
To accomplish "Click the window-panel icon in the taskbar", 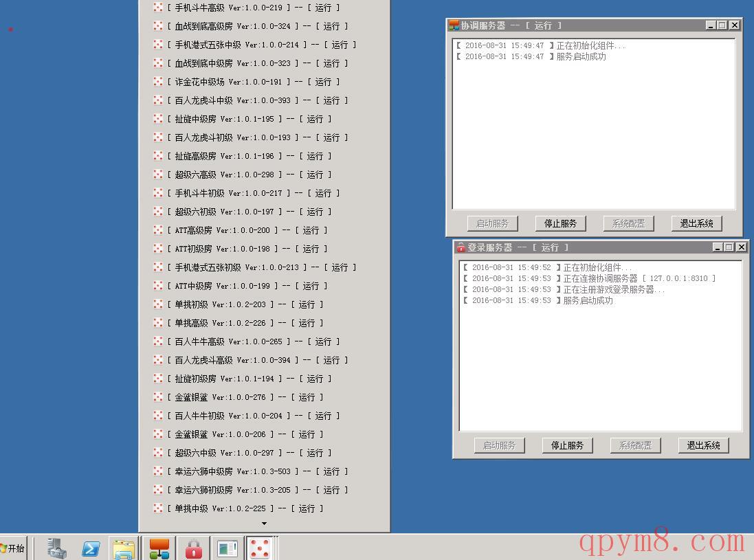I will (227, 548).
